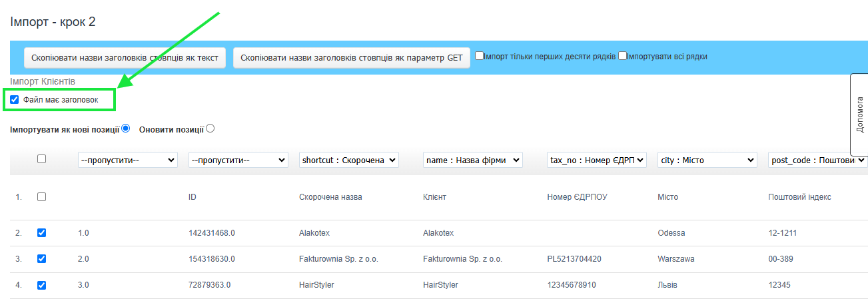Screen dimensions: 868x303
Task: Toggle select-all checkbox in the table header
Action: [41, 159]
